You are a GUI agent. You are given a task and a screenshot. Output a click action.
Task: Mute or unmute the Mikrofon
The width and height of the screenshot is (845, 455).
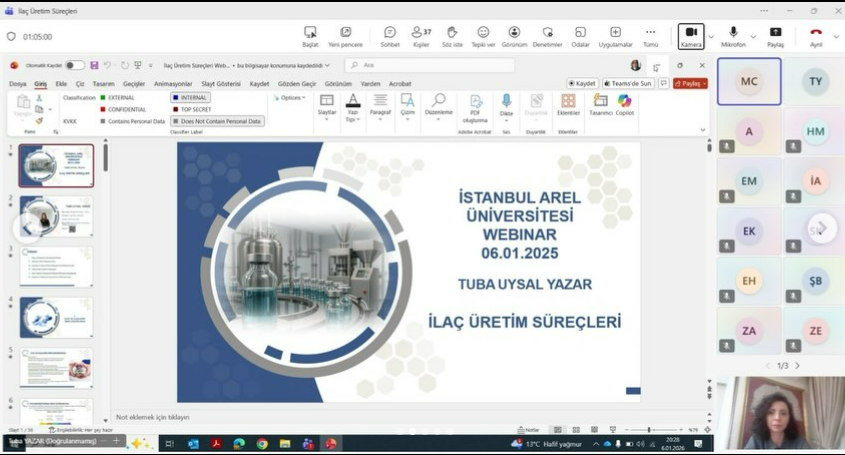(733, 36)
